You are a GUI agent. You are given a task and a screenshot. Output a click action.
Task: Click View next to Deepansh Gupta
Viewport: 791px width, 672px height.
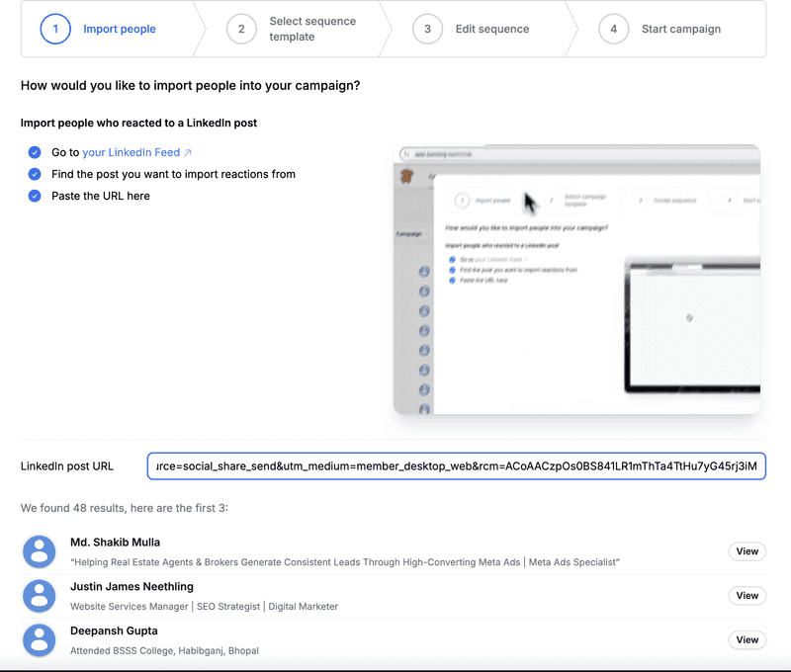click(x=747, y=639)
